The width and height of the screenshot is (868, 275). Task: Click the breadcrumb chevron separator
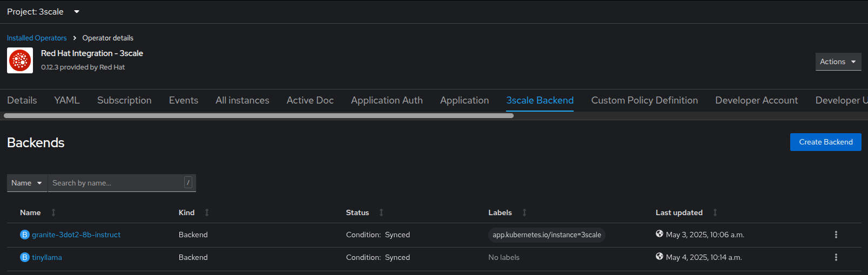[x=75, y=38]
